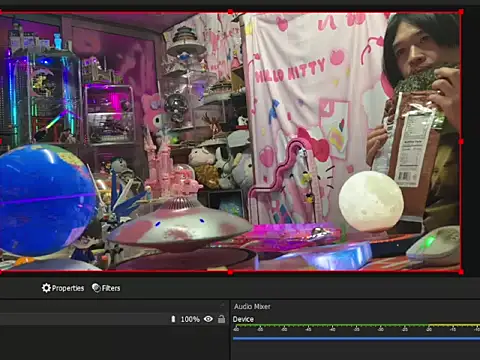Click the Audio Mixer panel title
This screenshot has height=360, width=480.
tap(252, 306)
